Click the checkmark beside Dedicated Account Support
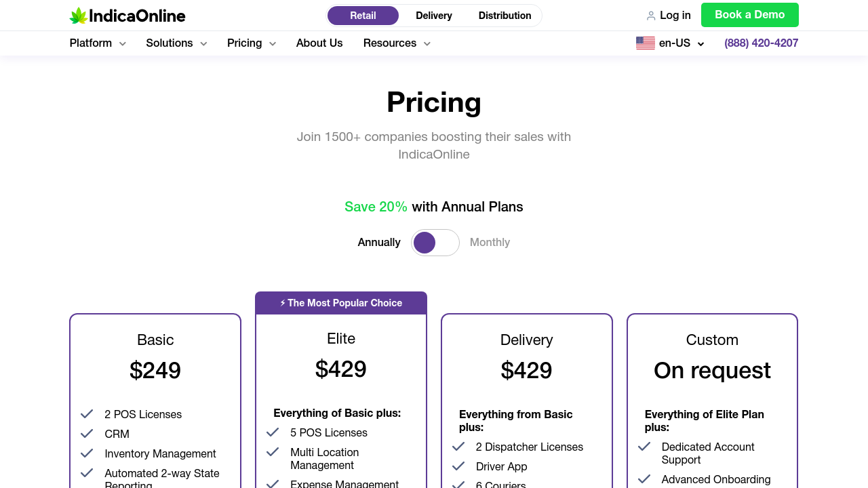 (644, 447)
